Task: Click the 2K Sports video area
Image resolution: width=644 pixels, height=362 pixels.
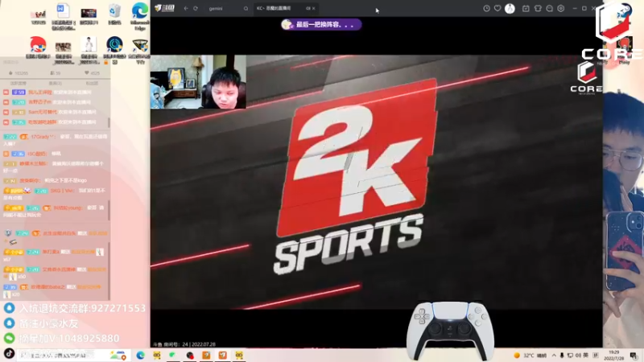Action: point(377,180)
